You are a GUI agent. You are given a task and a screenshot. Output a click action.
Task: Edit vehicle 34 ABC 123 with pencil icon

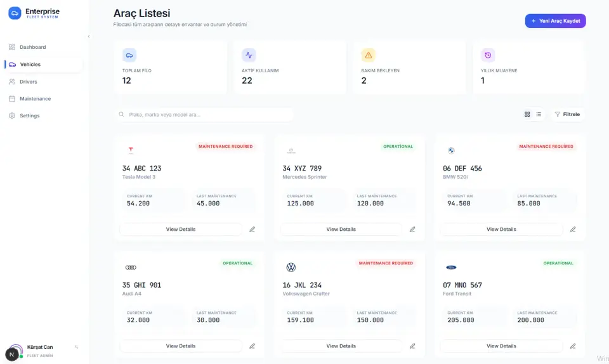pos(252,230)
